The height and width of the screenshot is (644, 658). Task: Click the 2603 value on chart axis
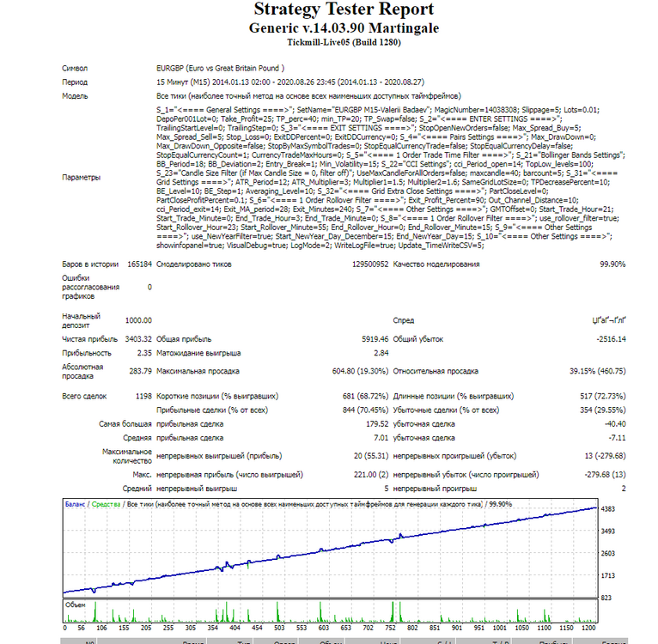click(607, 553)
